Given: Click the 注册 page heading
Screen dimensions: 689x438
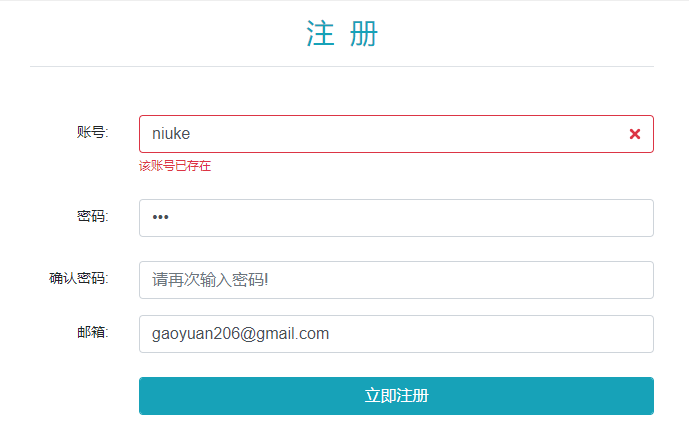Looking at the screenshot, I should coord(342,33).
